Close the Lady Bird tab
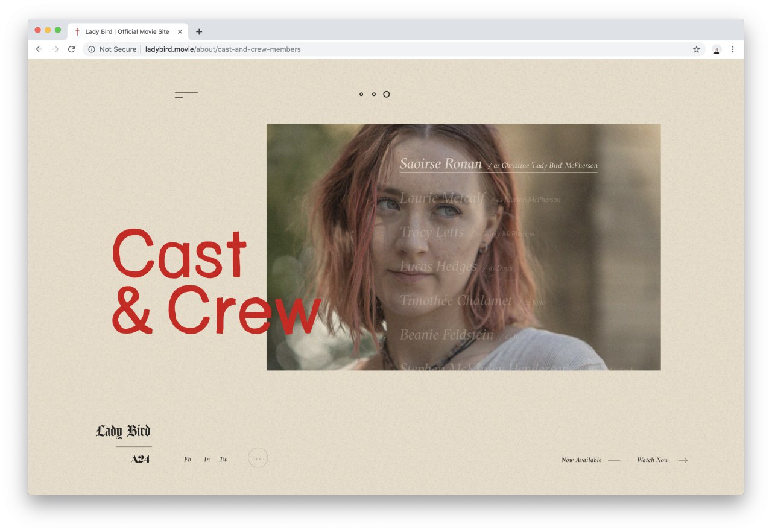Viewport: 772px width, 532px height. (x=180, y=31)
